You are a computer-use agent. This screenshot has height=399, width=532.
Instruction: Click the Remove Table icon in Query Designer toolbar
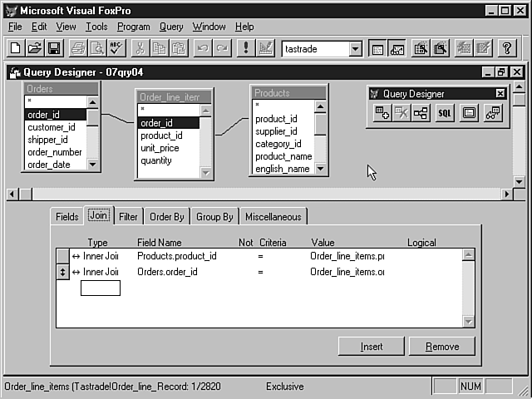401,113
